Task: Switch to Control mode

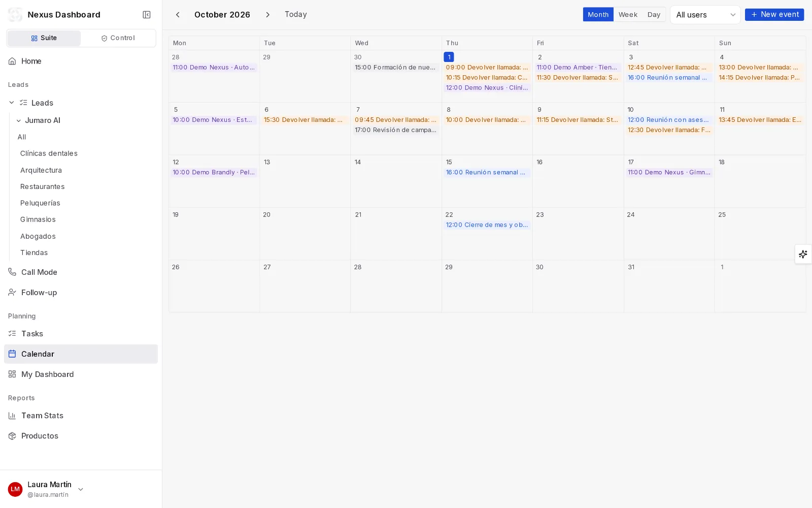Action: coord(118,38)
